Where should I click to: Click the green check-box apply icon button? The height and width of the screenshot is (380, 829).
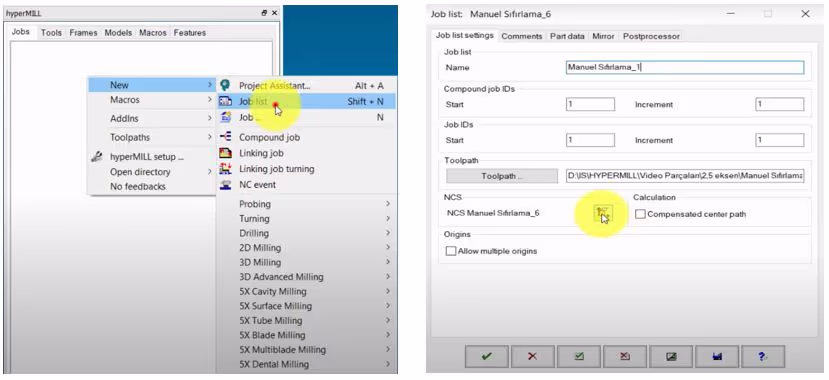click(x=579, y=356)
